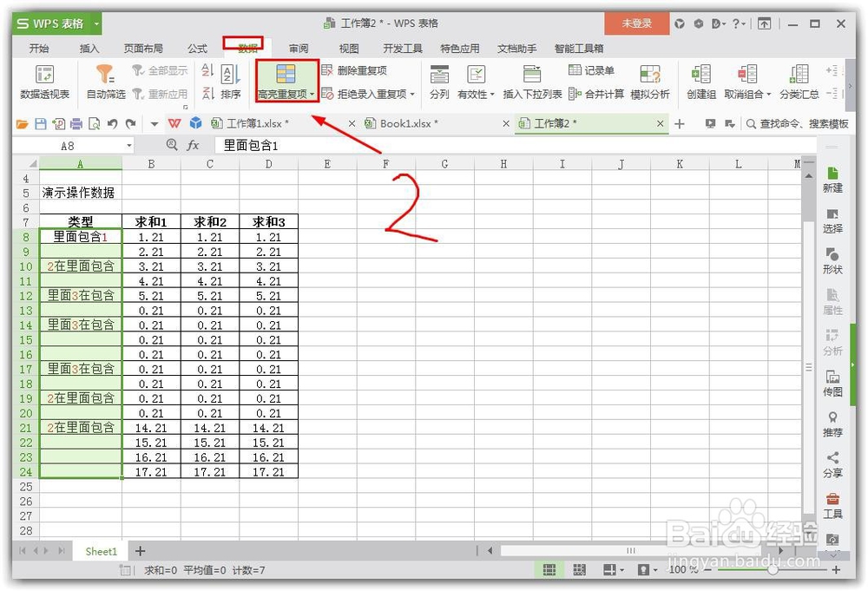Open What-If Analysis (模拟分析)
The image size is (868, 591).
[x=650, y=82]
